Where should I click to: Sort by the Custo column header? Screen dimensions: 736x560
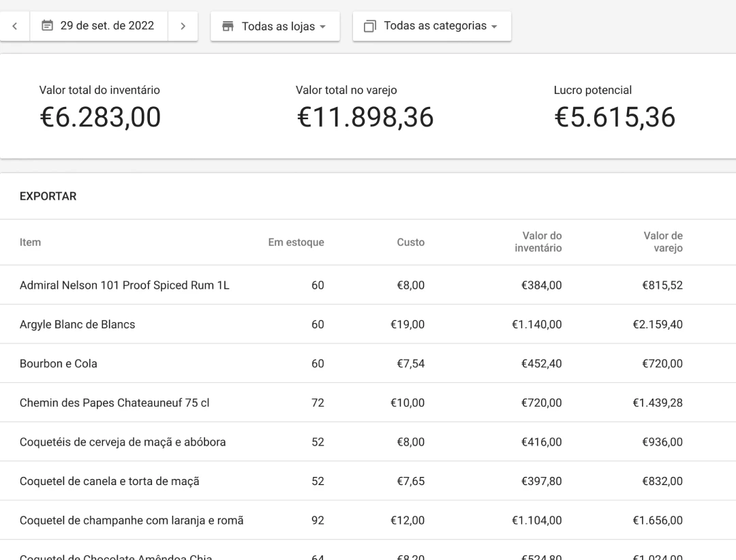point(410,242)
